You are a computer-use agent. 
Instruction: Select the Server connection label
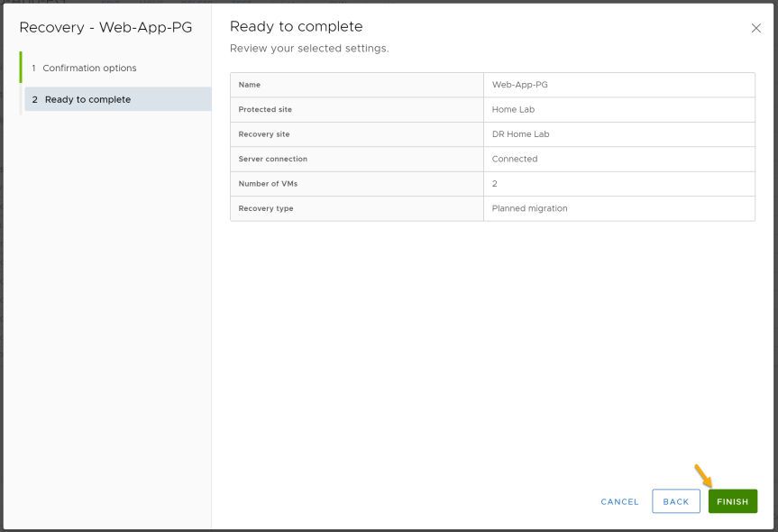point(273,159)
